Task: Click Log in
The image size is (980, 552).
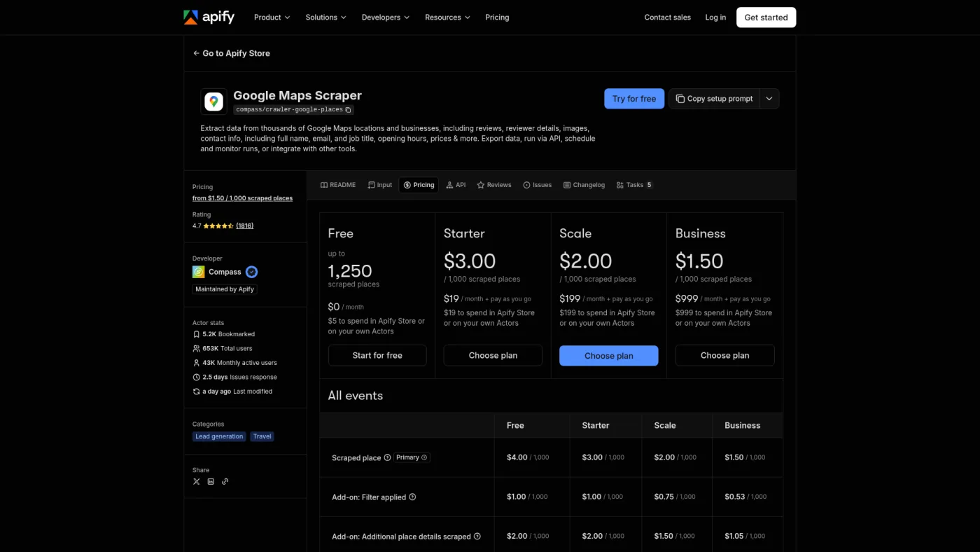Action: (715, 18)
